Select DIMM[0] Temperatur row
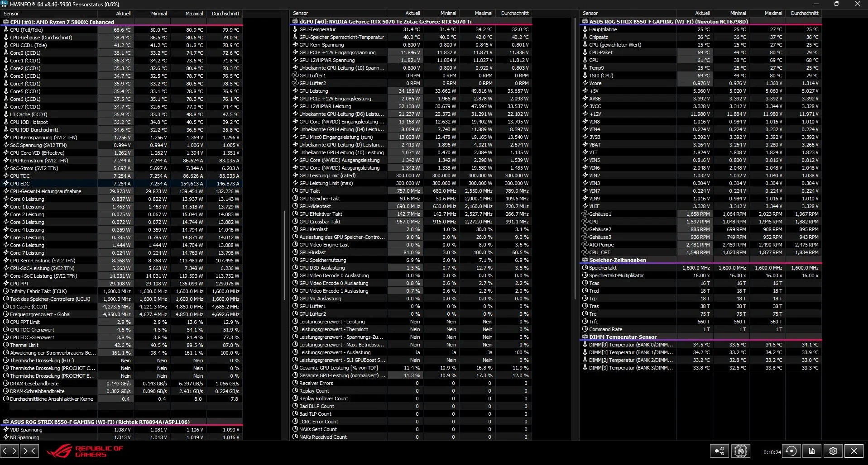This screenshot has height=465, width=868. coord(701,345)
